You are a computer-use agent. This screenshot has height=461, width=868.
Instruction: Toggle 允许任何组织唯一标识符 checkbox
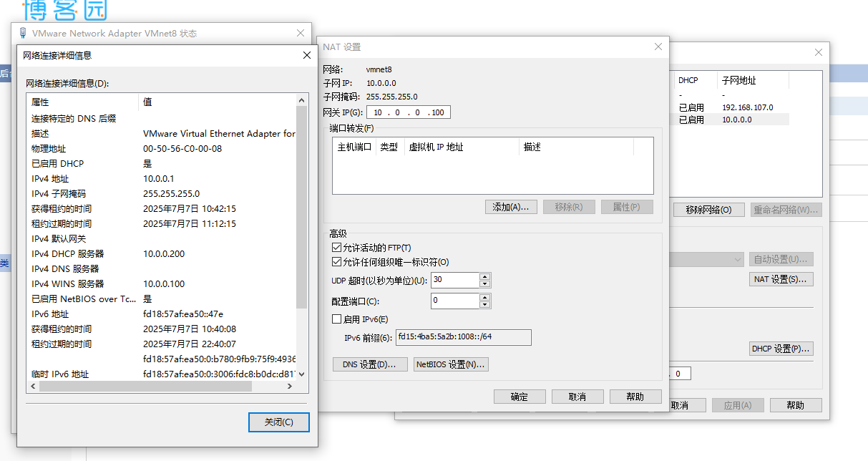click(x=337, y=262)
